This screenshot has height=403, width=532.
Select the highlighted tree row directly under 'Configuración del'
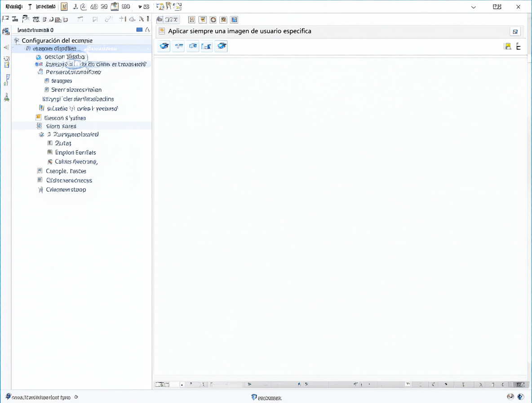pos(81,49)
